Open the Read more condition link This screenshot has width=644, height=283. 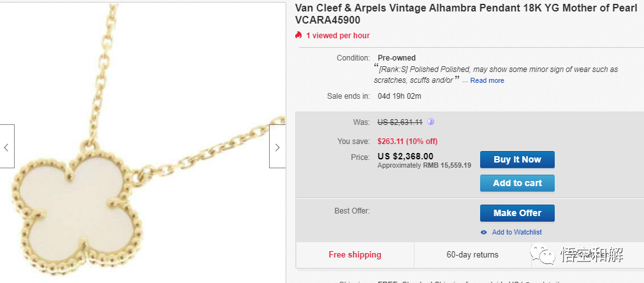coord(487,80)
